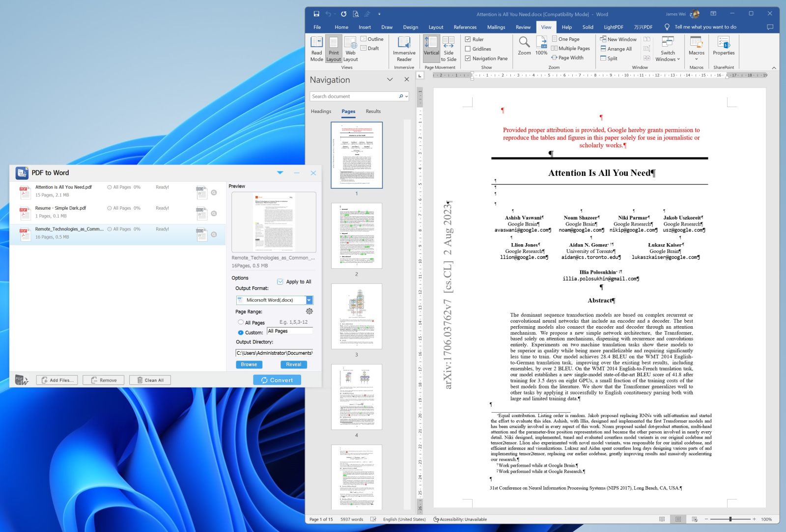Click Page Range settings gear in PDF to Word
786x532 pixels.
point(309,311)
